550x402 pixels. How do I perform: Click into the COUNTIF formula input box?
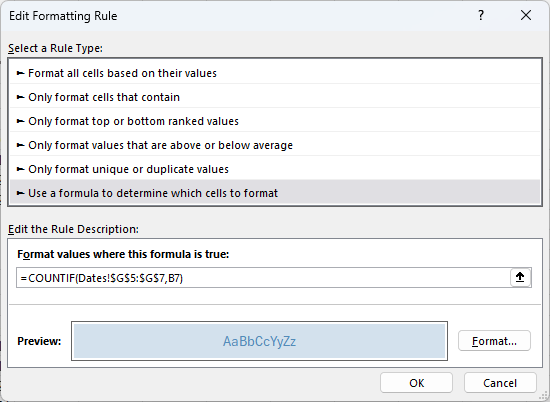263,278
